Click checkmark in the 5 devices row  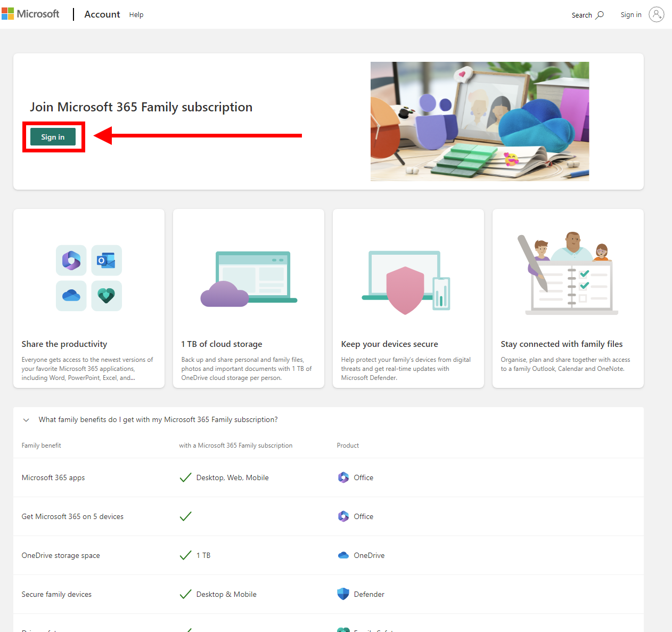[185, 516]
